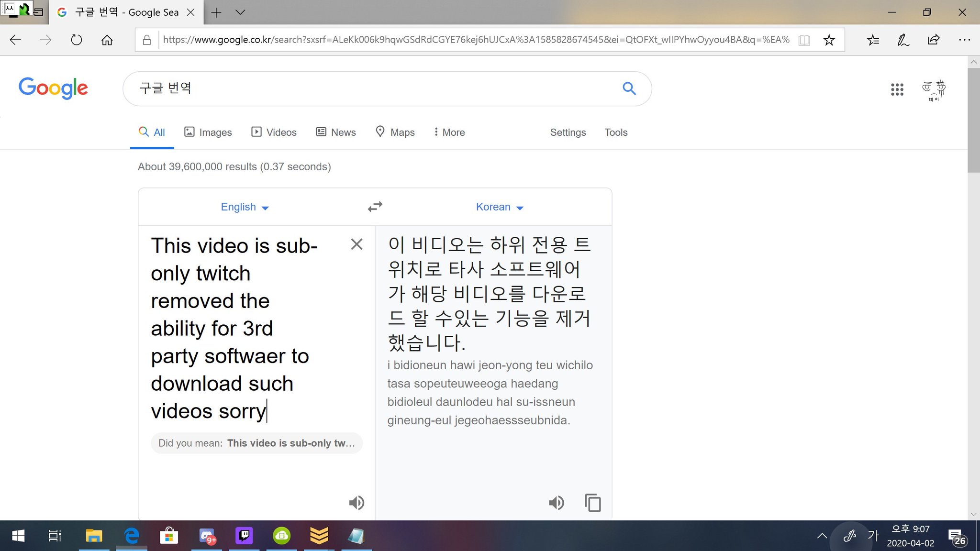Copy the Korean translation to clipboard
980x551 pixels.
[x=592, y=503]
